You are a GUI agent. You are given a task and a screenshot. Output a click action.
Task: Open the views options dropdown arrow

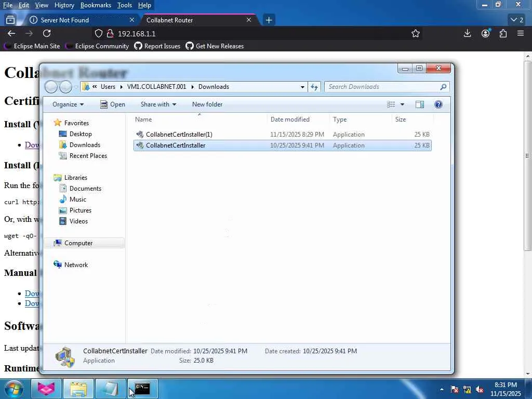pos(403,104)
